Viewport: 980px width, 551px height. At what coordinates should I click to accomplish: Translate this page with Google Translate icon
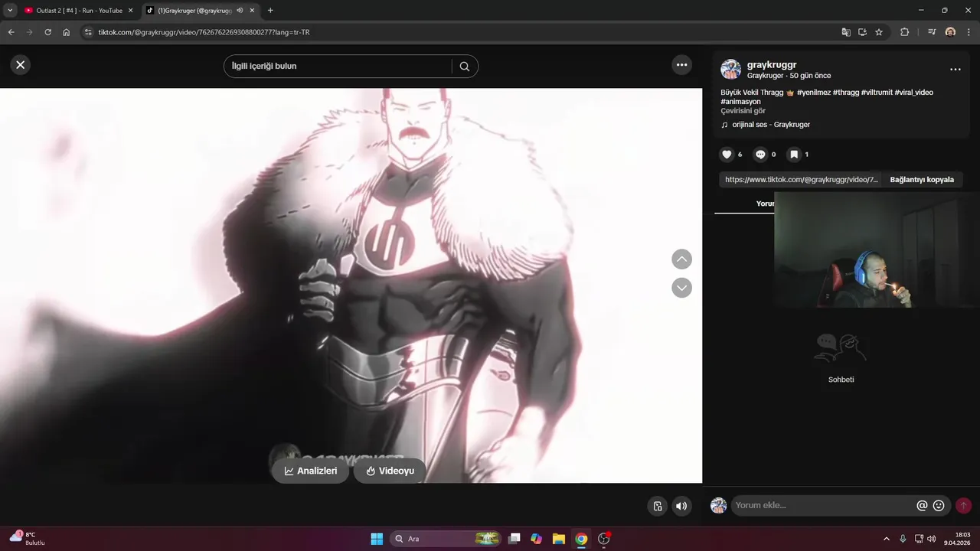coord(846,32)
